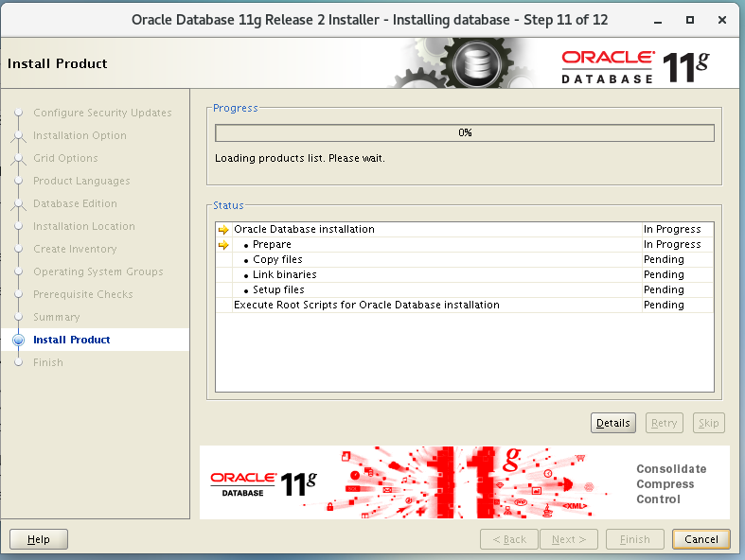Close the installer window

721,20
